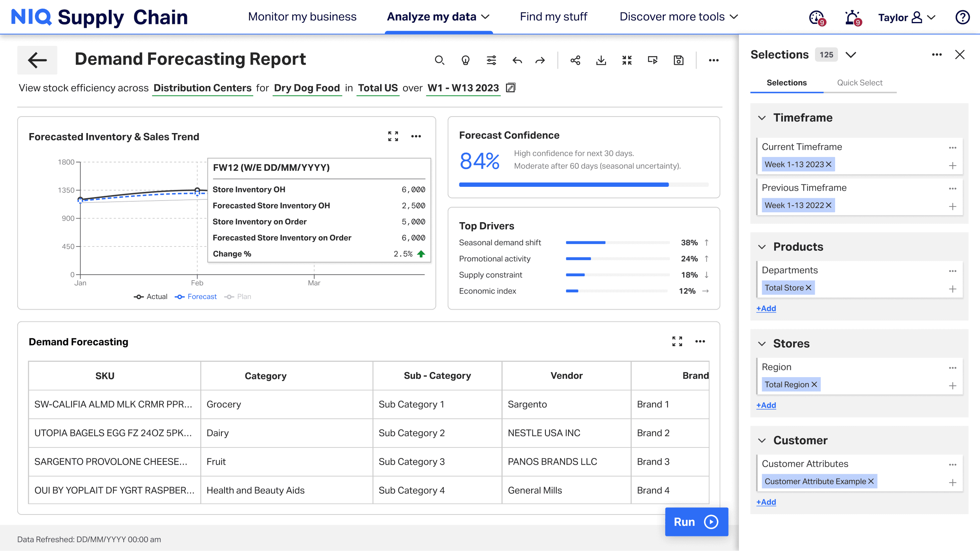Open Selections panel more options menu
980x551 pixels.
coord(937,55)
